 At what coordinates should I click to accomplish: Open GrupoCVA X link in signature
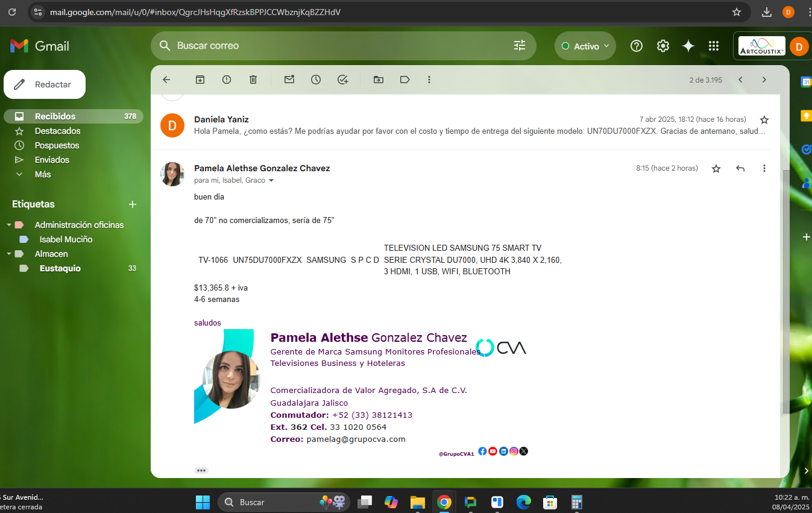(523, 451)
